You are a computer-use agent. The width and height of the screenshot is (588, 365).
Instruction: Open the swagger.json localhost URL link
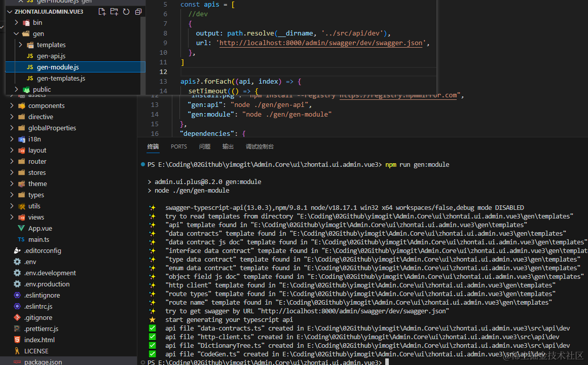321,43
